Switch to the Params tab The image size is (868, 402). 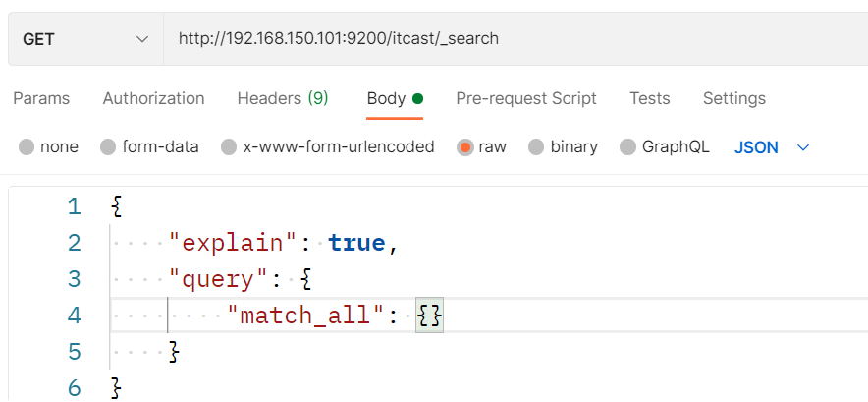[41, 98]
